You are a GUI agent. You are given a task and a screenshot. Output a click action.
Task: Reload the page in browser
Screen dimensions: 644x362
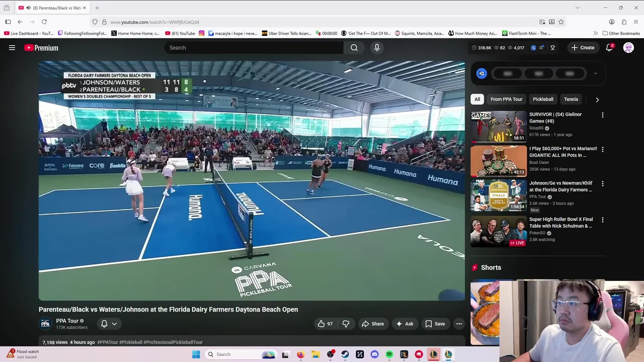pyautogui.click(x=44, y=22)
